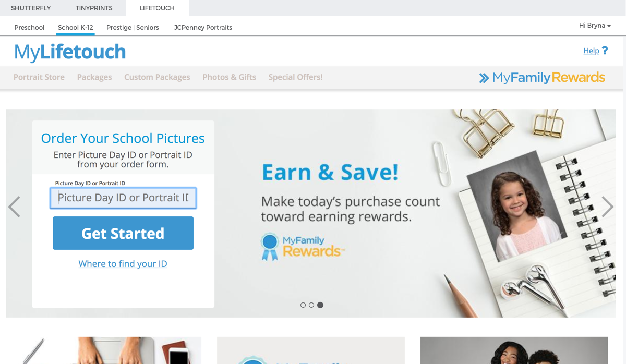Screen dimensions: 626x364
Task: Click the help question mark icon
Action: 605,51
